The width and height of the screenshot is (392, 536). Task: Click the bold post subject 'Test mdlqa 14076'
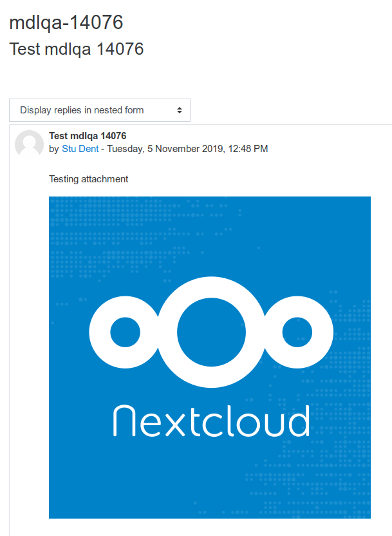[88, 136]
